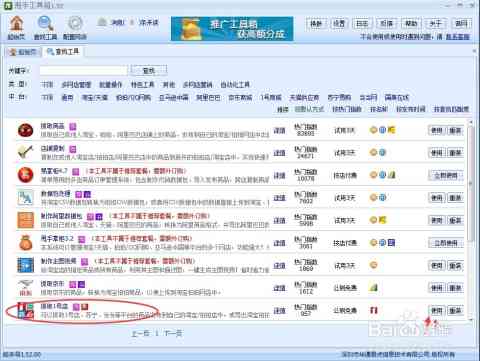
Task: Click the magnifier search-tools toolbar icon
Action: pyautogui.click(x=45, y=24)
